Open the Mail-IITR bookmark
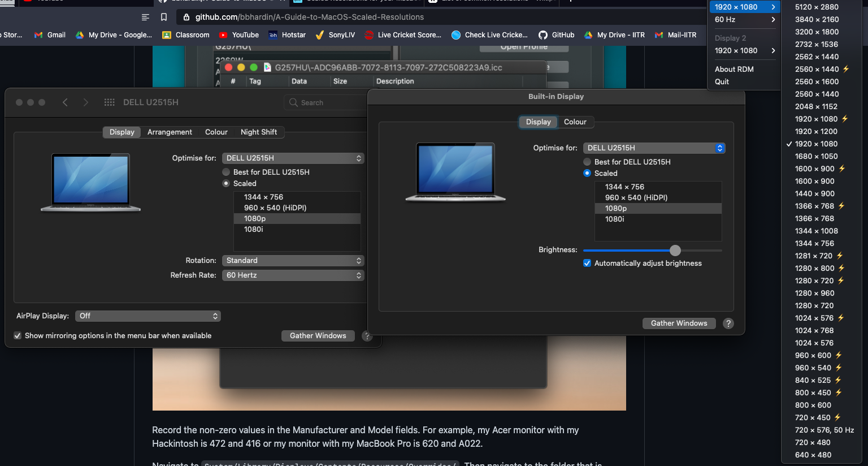 coord(676,34)
